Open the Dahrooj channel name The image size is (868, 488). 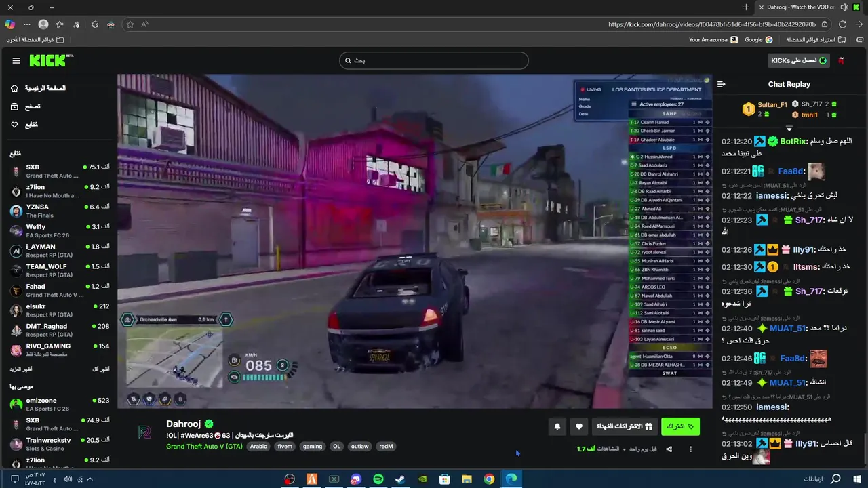183,424
